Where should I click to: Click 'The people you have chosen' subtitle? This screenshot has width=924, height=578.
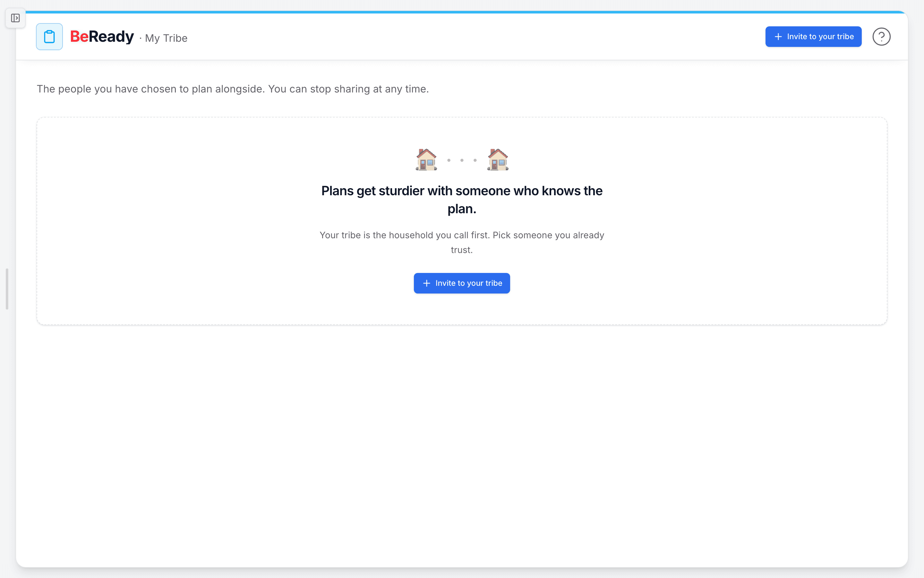[233, 89]
